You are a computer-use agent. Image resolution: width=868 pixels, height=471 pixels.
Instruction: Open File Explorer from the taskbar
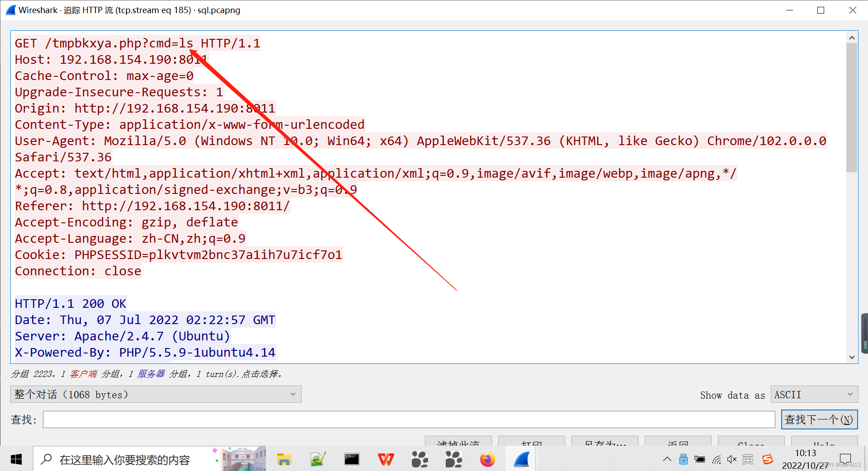coord(284,460)
